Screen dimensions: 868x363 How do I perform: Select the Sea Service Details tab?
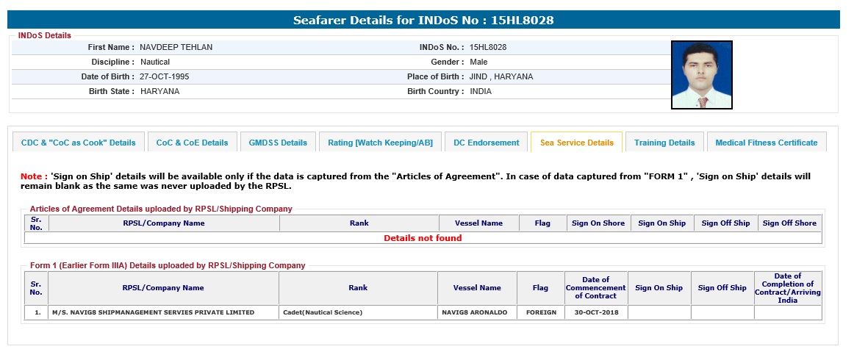[x=576, y=143]
